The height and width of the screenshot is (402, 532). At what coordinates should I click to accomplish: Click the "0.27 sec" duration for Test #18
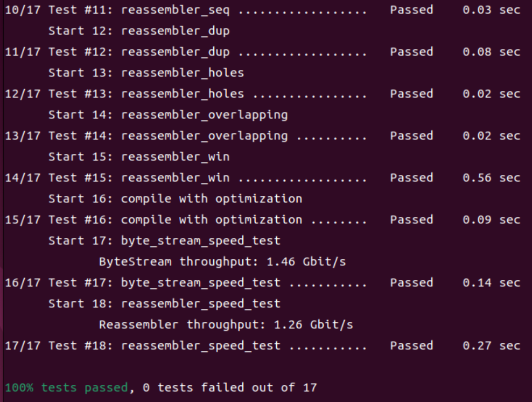[491, 346]
